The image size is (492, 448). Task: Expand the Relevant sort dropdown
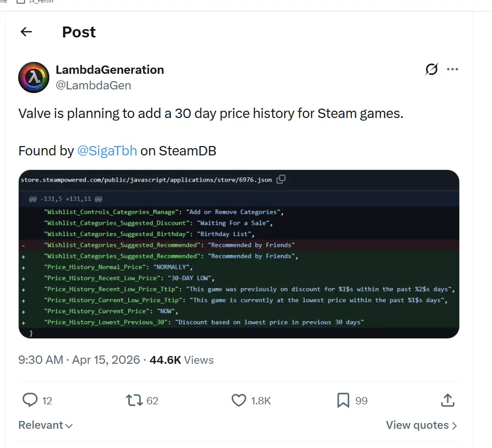(x=46, y=425)
